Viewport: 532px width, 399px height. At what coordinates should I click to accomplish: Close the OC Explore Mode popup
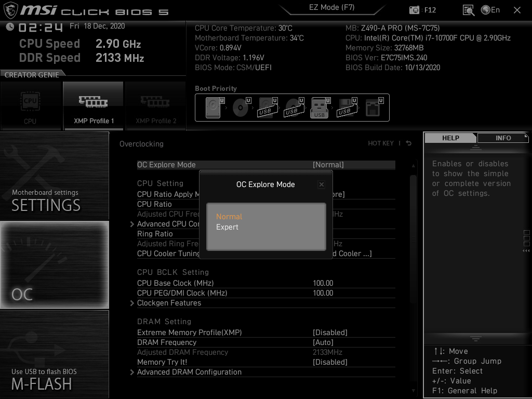(321, 184)
